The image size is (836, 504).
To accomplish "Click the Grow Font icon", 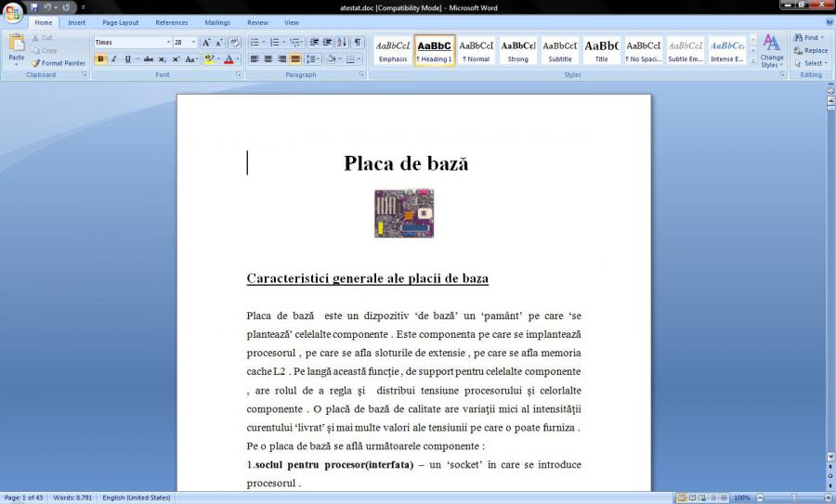I will (206, 43).
